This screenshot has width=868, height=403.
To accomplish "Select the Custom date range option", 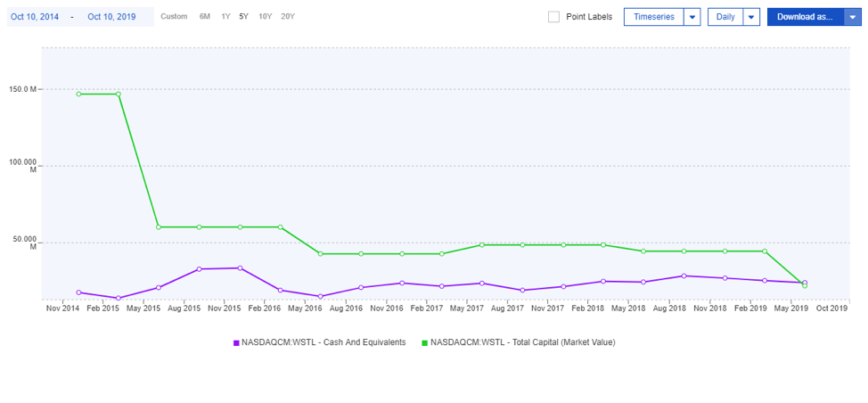I will point(174,17).
